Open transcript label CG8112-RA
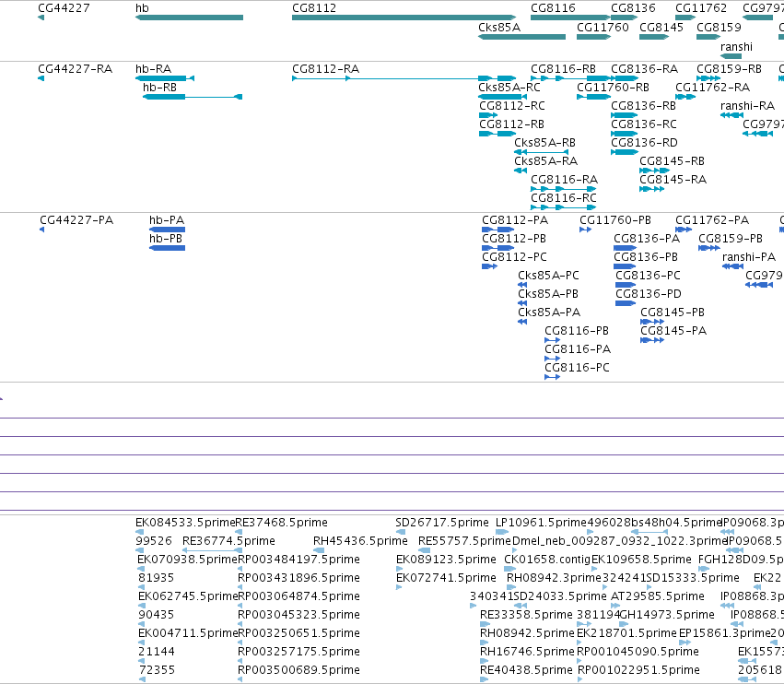 [x=326, y=69]
